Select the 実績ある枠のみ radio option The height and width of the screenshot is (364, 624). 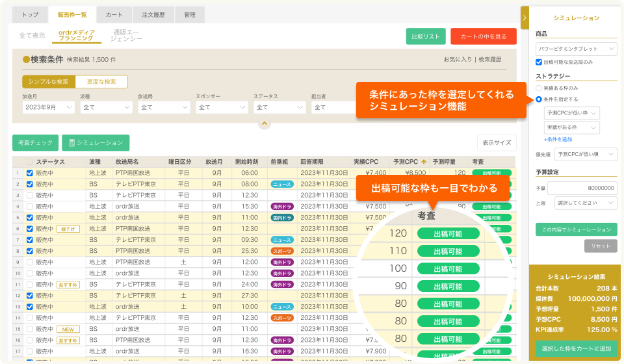[538, 87]
